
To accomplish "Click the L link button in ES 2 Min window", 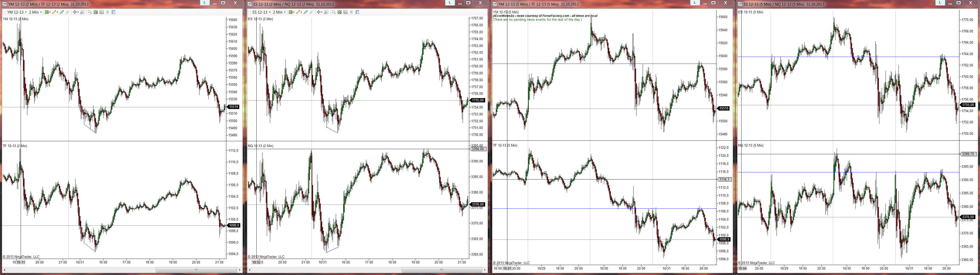I will click(x=450, y=3).
